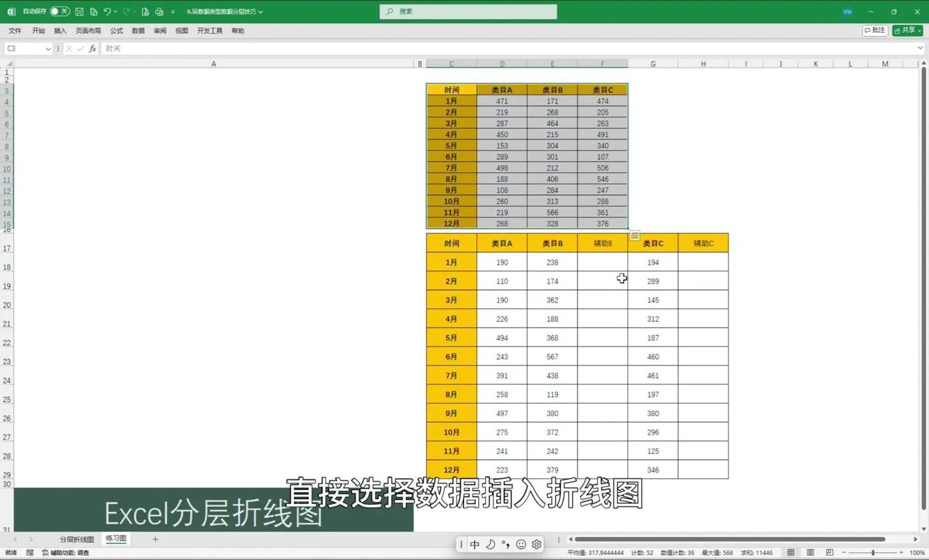Open the 插入 ribbon tab
Image resolution: width=929 pixels, height=560 pixels.
(x=60, y=31)
